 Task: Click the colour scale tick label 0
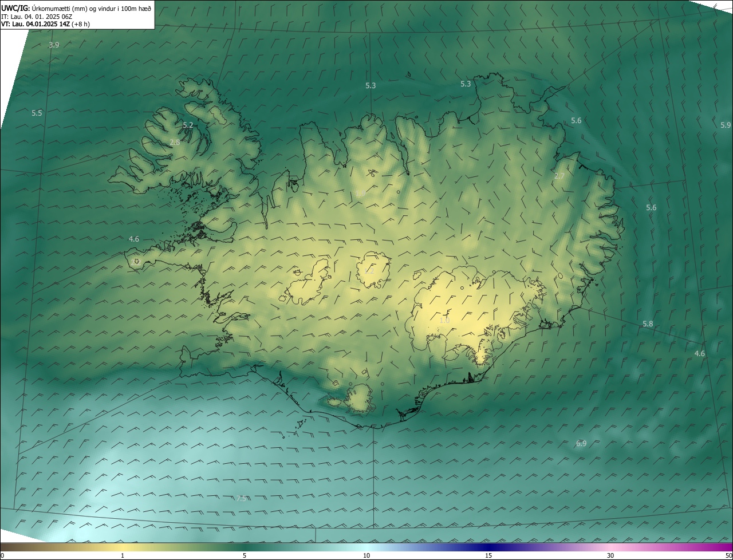click(2, 555)
